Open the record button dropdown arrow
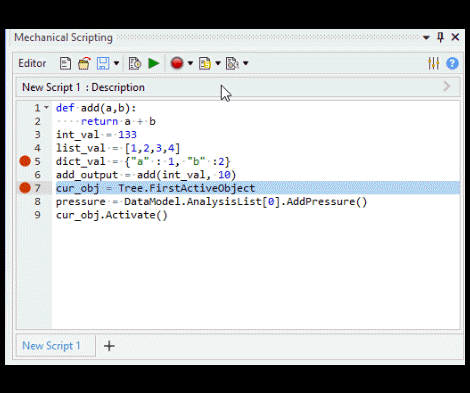470x393 pixels. click(190, 63)
